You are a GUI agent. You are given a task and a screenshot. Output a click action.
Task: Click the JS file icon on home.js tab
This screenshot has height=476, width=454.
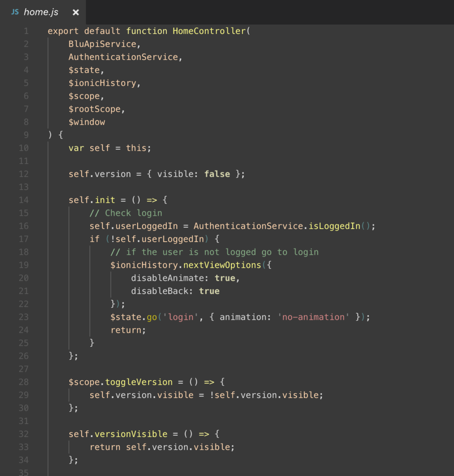(x=15, y=12)
